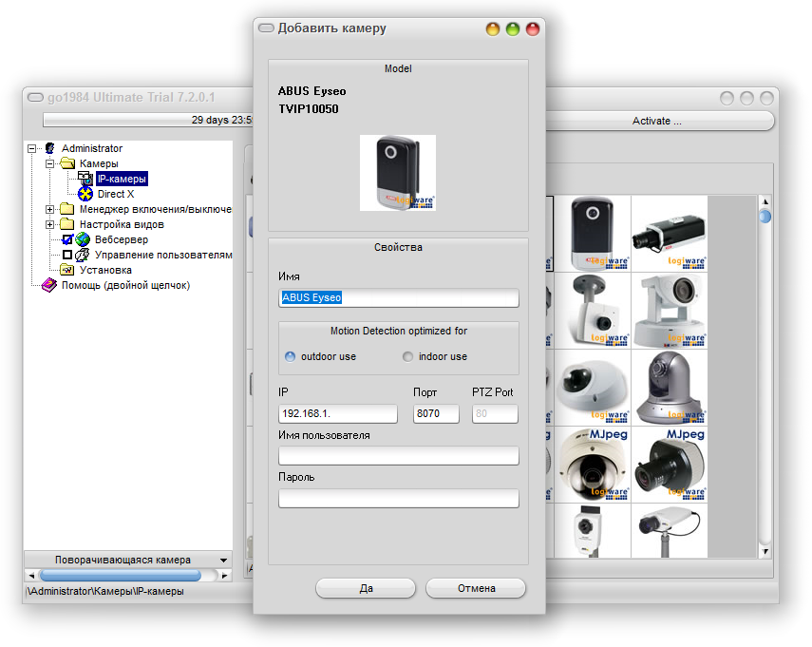Click the Порт field showing 8070
The width and height of the screenshot is (812, 647).
tap(436, 414)
